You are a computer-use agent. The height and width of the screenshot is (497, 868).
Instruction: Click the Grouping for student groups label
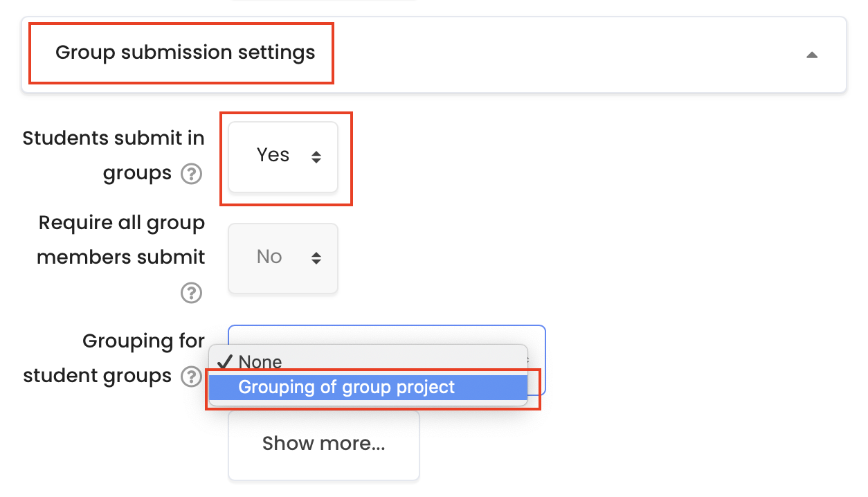(114, 359)
